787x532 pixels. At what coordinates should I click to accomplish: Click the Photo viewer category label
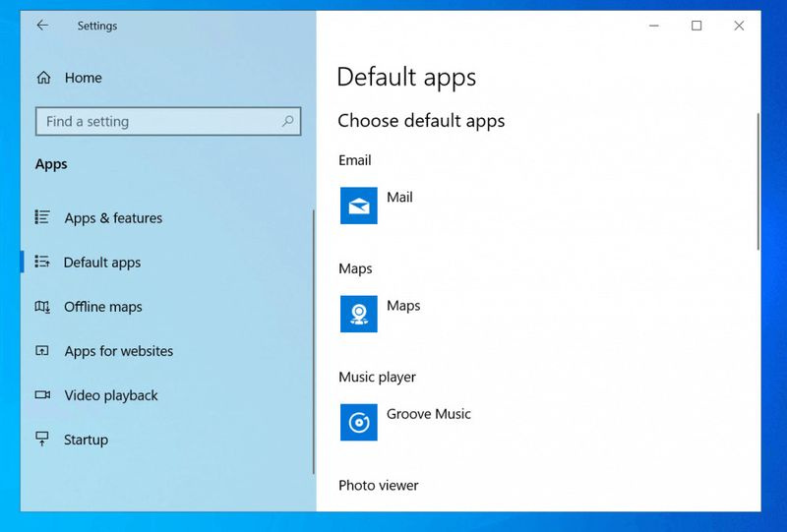[379, 486]
